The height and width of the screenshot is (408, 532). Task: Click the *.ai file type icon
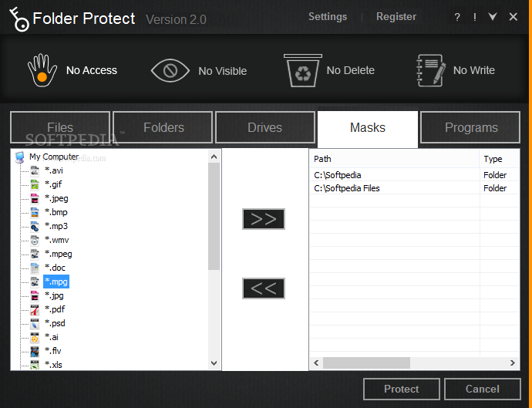(x=35, y=337)
